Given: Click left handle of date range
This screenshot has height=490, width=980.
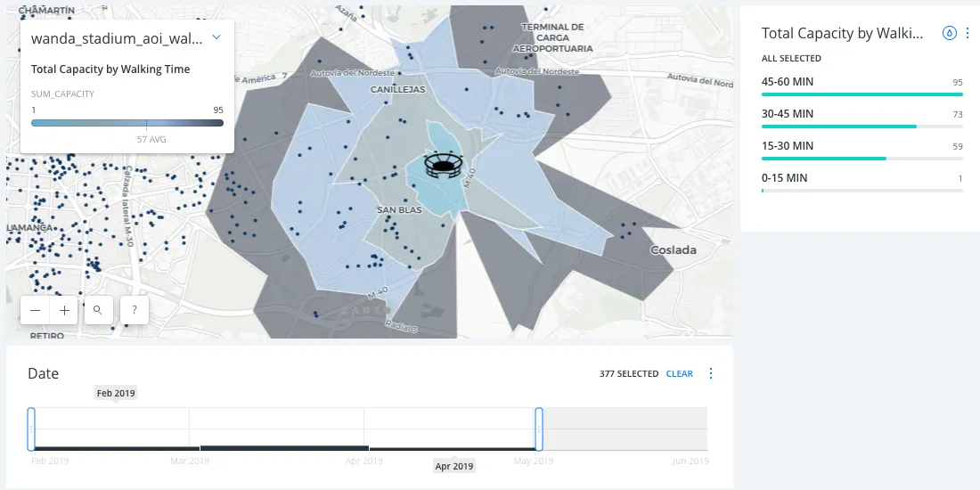Looking at the screenshot, I should tap(31, 429).
